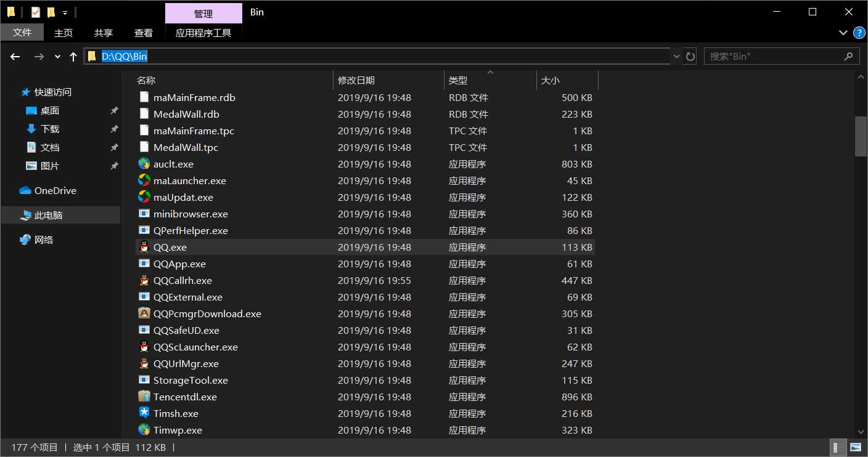Open the 应用程序工具 tab

tap(203, 33)
